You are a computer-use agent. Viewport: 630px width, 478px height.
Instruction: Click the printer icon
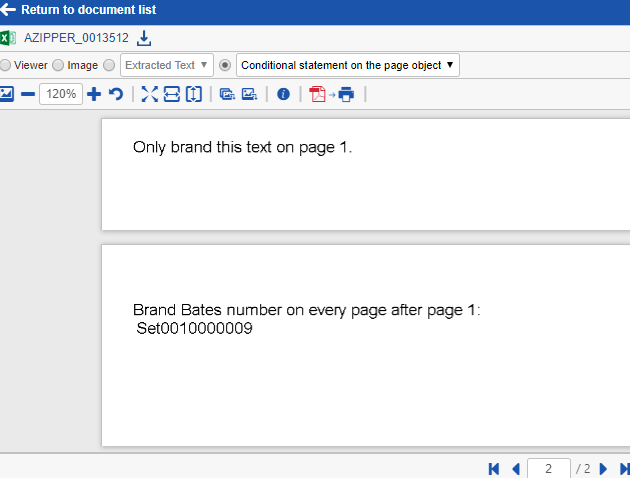tap(346, 94)
